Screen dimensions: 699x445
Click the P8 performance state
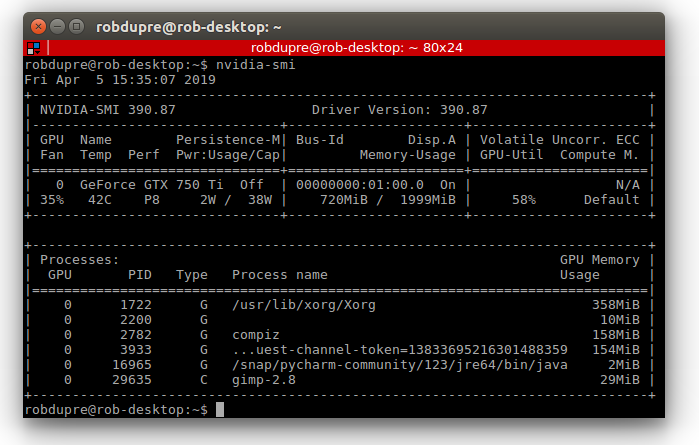(x=152, y=200)
